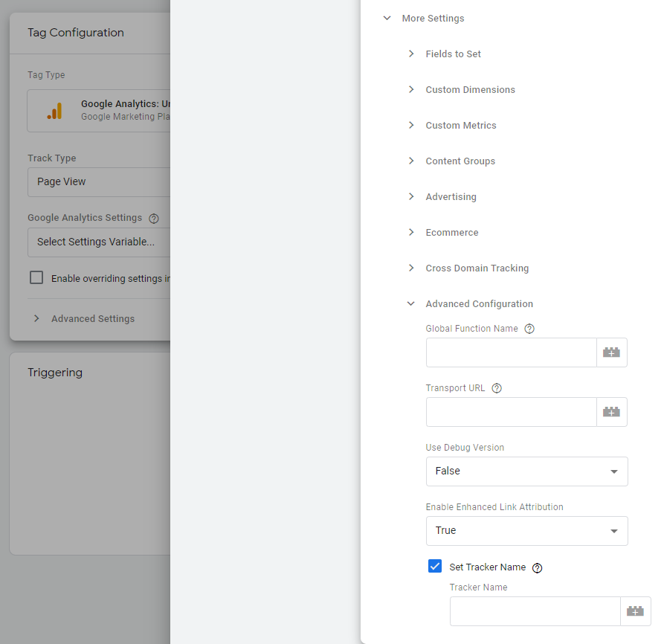Viewport: 664px width, 644px height.
Task: Click variable picker icon for Global Function Name
Action: coord(611,352)
